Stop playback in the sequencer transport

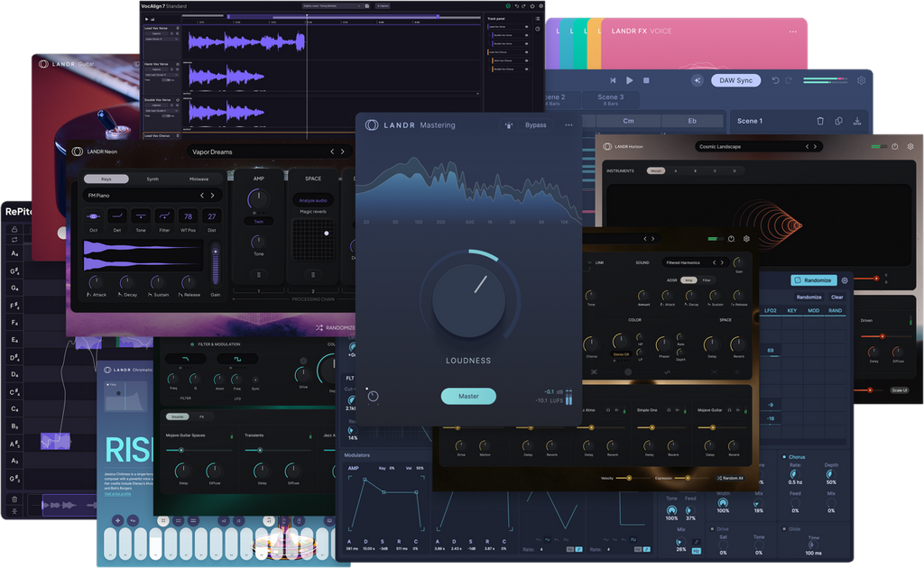646,80
